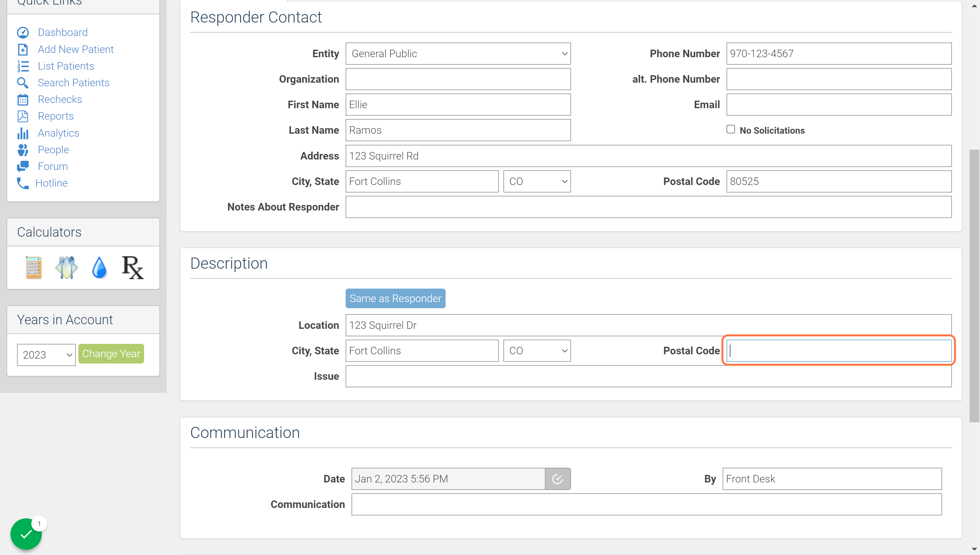Click the responder Phone Number field
Image resolution: width=980 pixels, height=555 pixels.
pyautogui.click(x=839, y=54)
